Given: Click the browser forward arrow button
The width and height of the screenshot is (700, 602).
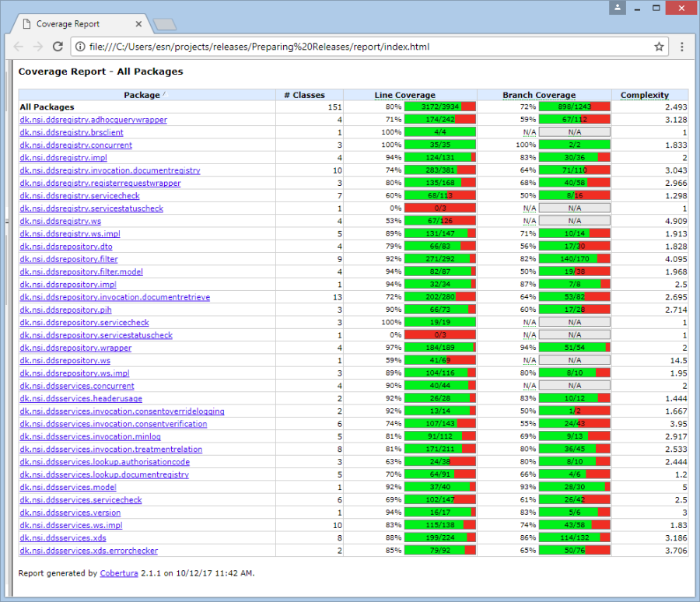Looking at the screenshot, I should 38,47.
